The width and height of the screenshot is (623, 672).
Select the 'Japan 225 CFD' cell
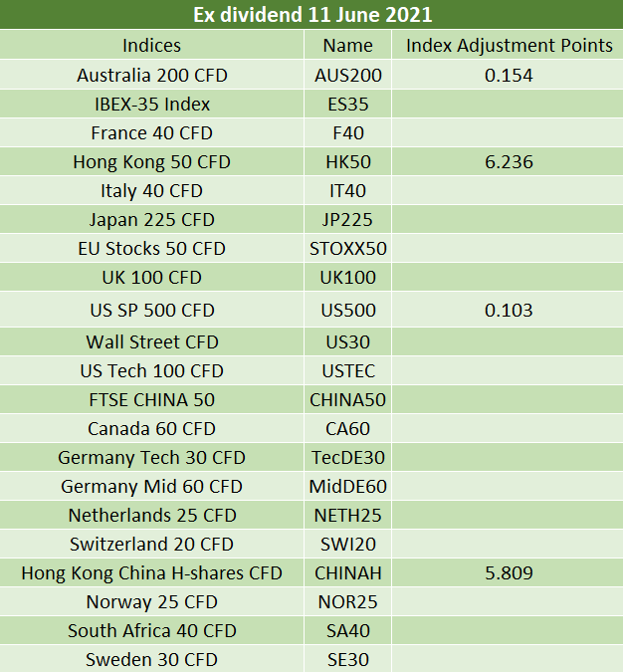[151, 219]
